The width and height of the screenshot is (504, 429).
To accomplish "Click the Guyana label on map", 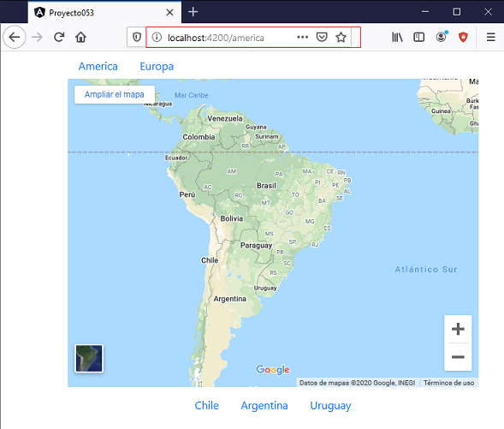I will (256, 127).
